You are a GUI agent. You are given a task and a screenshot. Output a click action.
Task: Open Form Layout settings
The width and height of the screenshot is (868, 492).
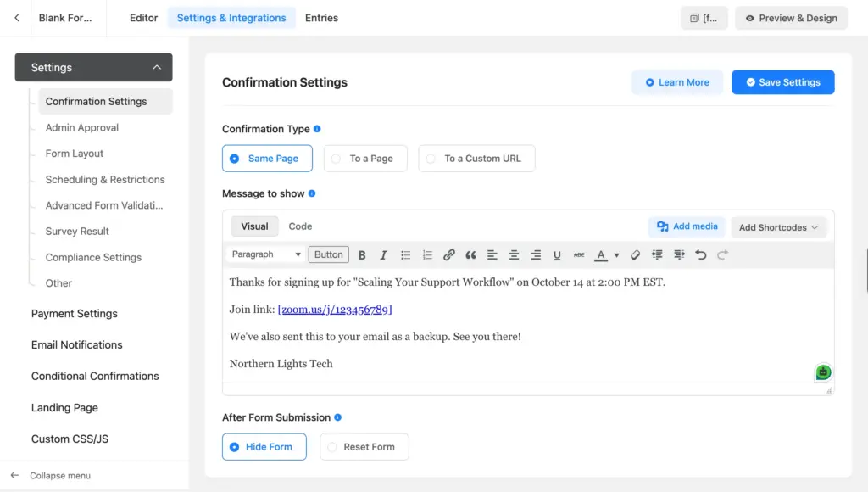click(75, 154)
